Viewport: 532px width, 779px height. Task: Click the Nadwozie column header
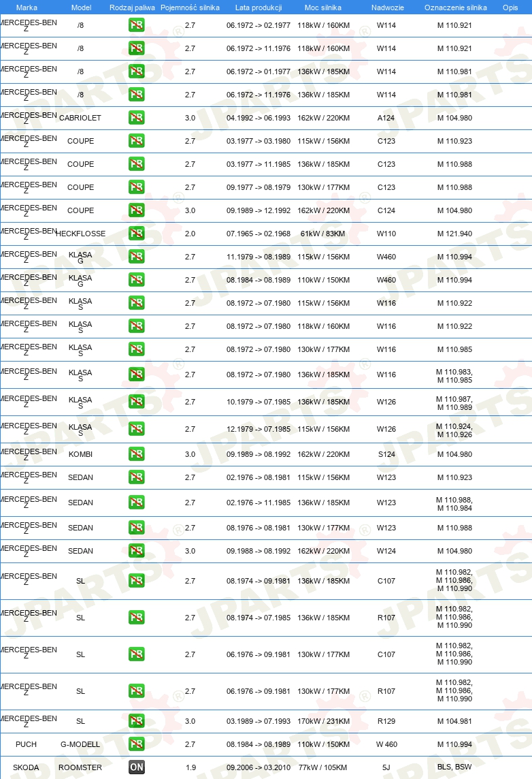[x=388, y=7]
